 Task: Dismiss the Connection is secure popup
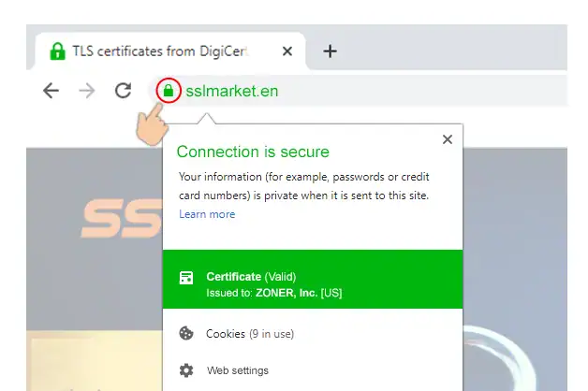(x=447, y=139)
